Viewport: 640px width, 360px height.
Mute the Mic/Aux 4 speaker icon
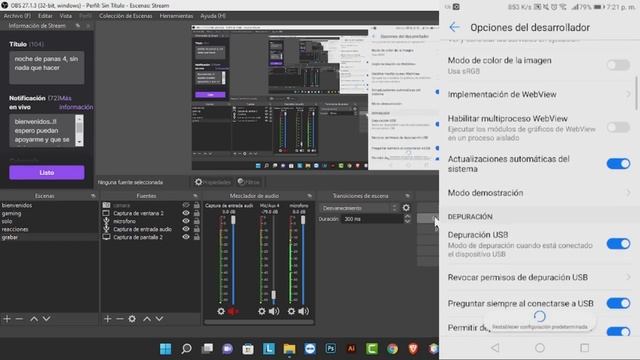(274, 311)
